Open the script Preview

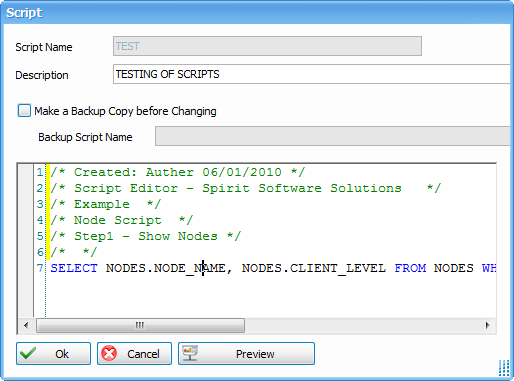pos(246,354)
